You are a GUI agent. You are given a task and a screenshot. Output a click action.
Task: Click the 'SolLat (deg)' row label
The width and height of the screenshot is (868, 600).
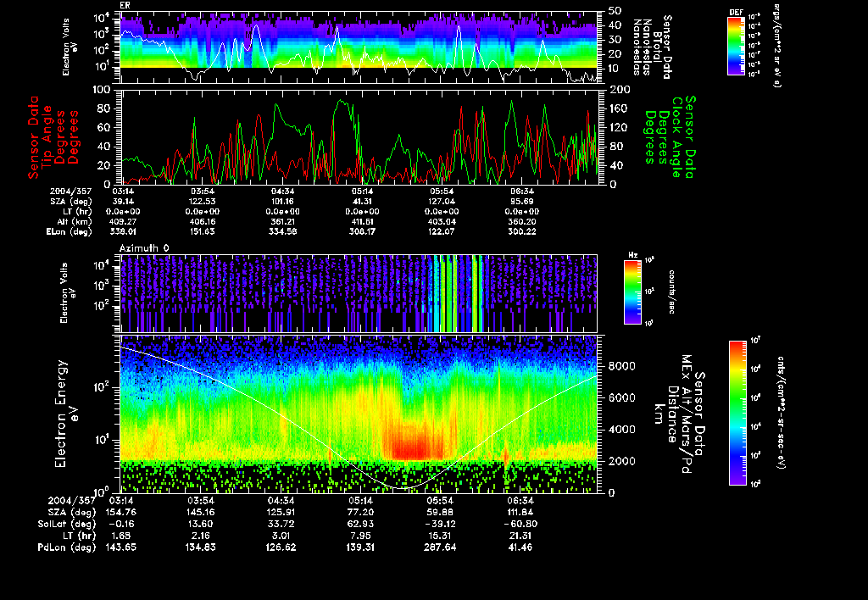pyautogui.click(x=66, y=524)
